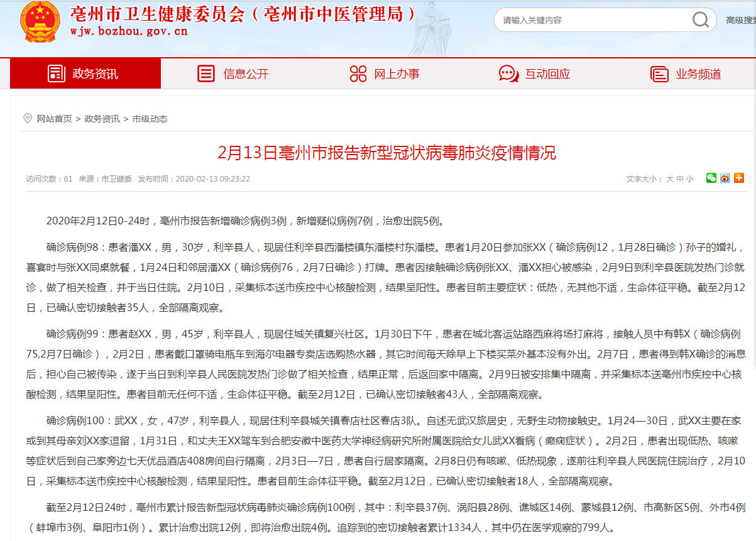
Task: Click the paragraph starting 确诊病例99
Action: pyautogui.click(x=386, y=364)
